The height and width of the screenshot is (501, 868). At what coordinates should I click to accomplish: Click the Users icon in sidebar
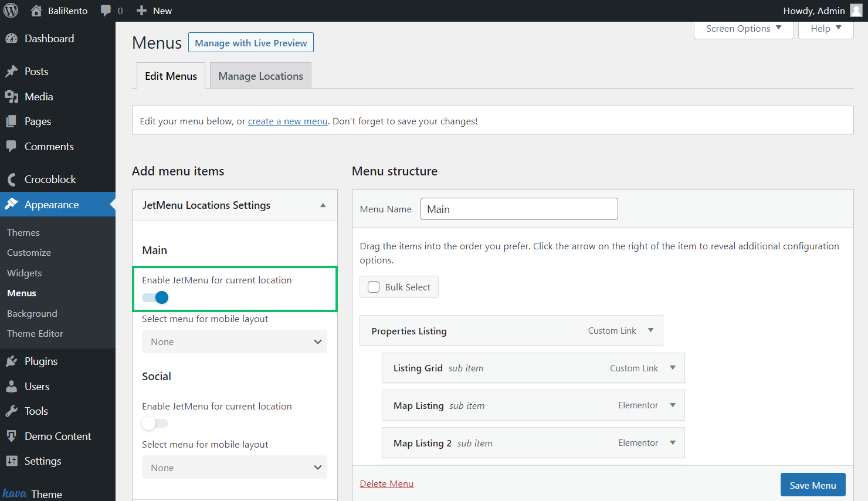pyautogui.click(x=12, y=386)
